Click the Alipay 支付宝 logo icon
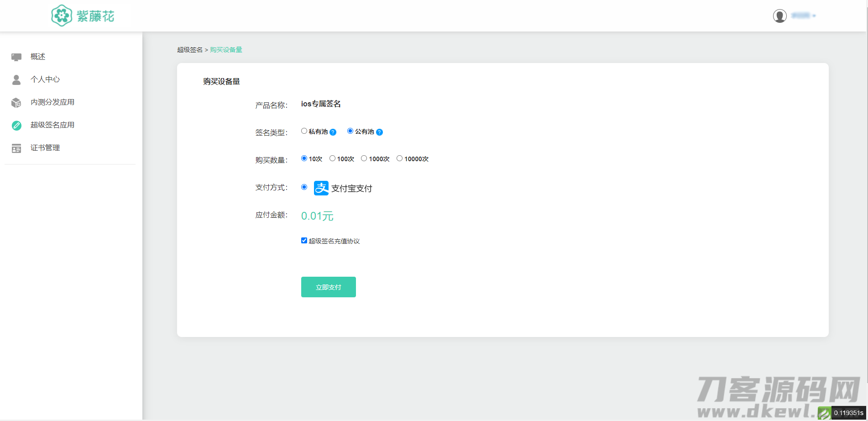 [x=321, y=188]
